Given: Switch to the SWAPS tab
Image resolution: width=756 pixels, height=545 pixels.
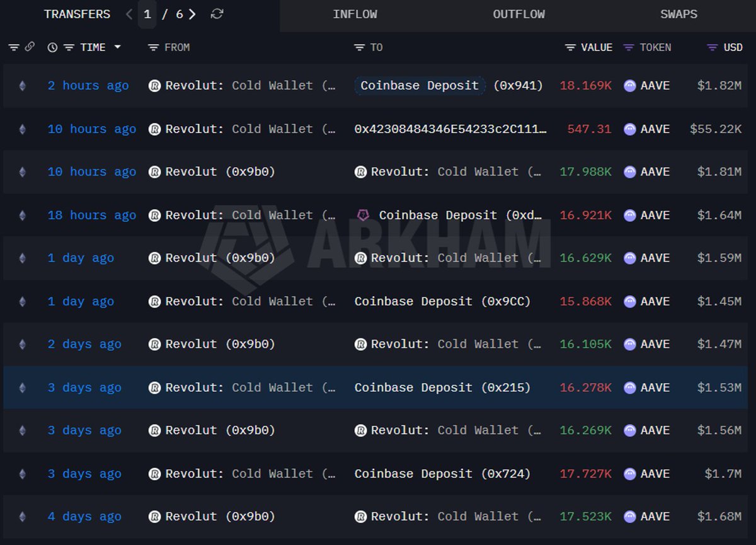Looking at the screenshot, I should (x=679, y=14).
